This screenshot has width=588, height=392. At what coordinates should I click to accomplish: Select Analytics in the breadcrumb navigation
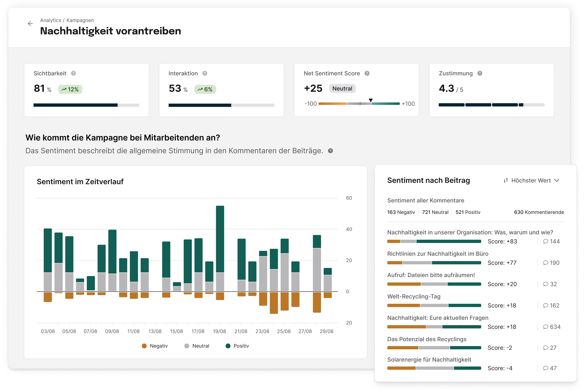tap(51, 20)
